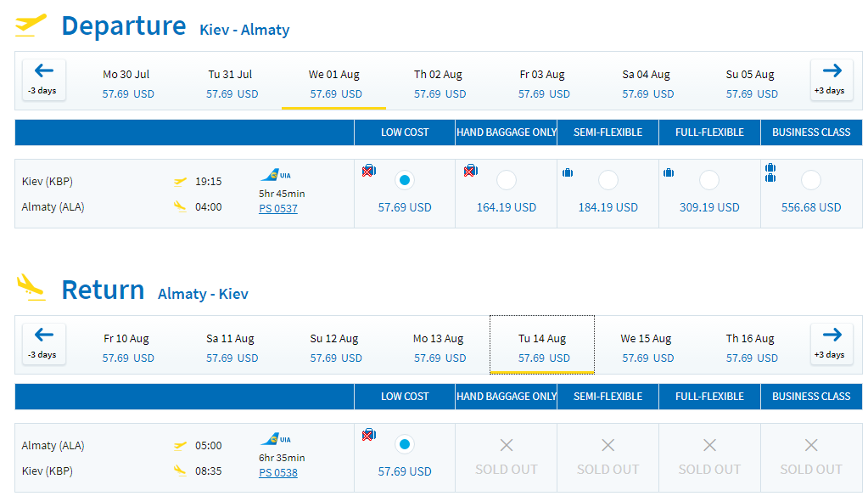868x496 pixels.
Task: Pick Mo 30 Jul as departure date
Action: pos(126,84)
